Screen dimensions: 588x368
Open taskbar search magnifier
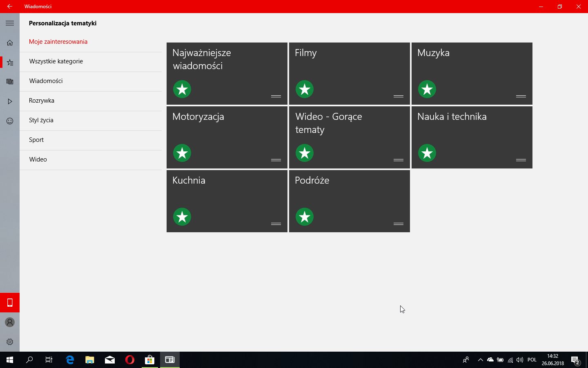(29, 360)
